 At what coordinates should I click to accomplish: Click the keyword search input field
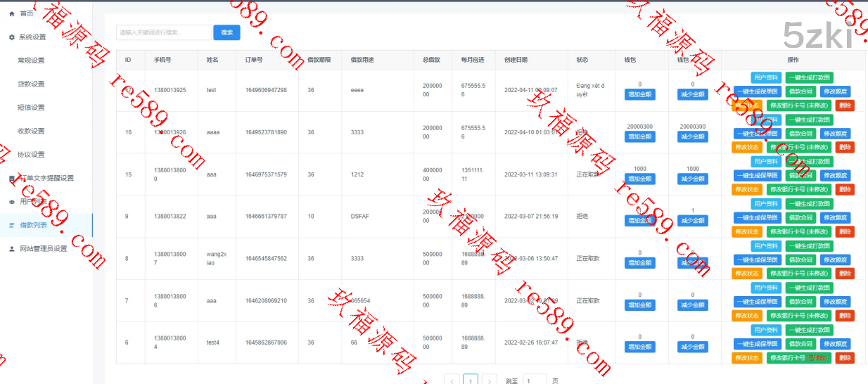tap(163, 32)
